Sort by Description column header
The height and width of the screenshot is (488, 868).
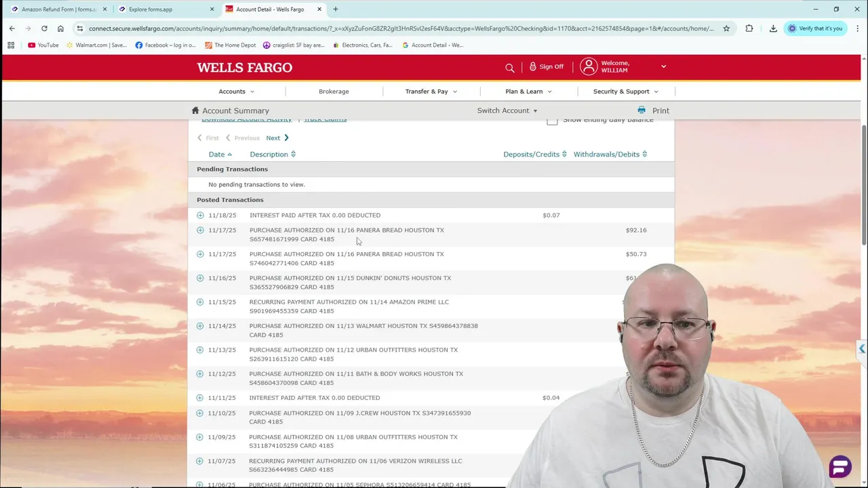tap(273, 155)
